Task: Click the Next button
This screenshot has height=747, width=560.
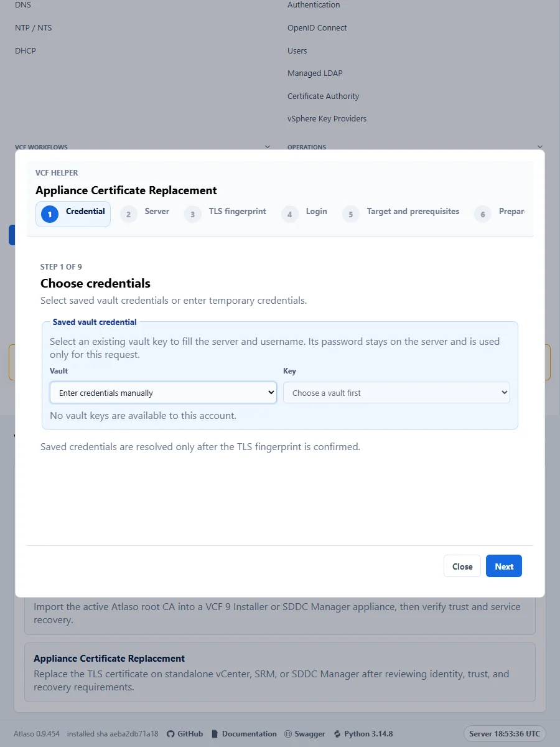Action: click(504, 566)
